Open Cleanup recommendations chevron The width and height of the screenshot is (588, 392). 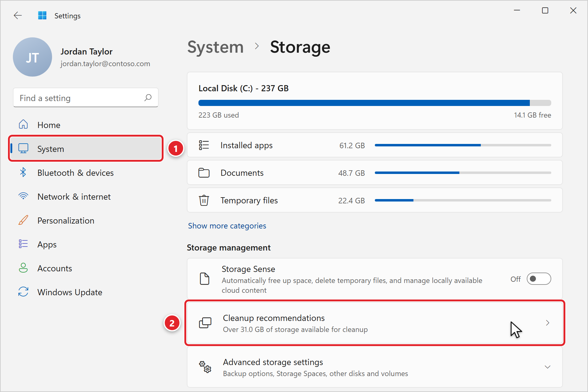point(548,323)
